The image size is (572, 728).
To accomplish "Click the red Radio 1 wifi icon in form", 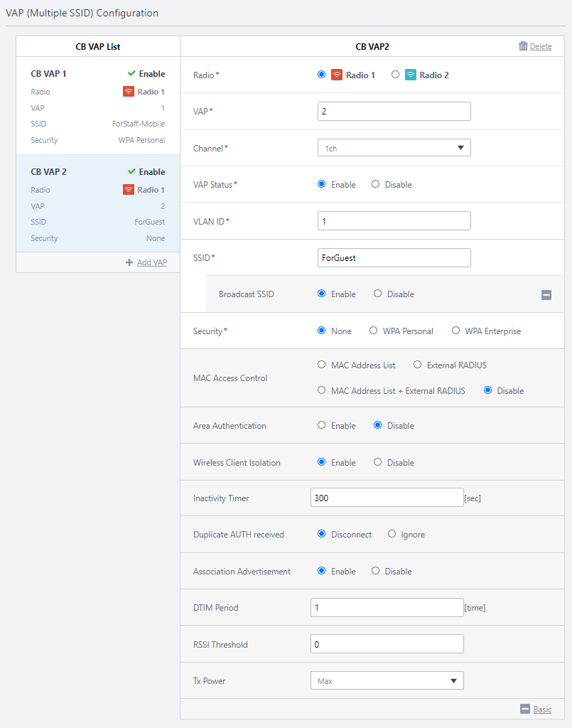I will (337, 75).
